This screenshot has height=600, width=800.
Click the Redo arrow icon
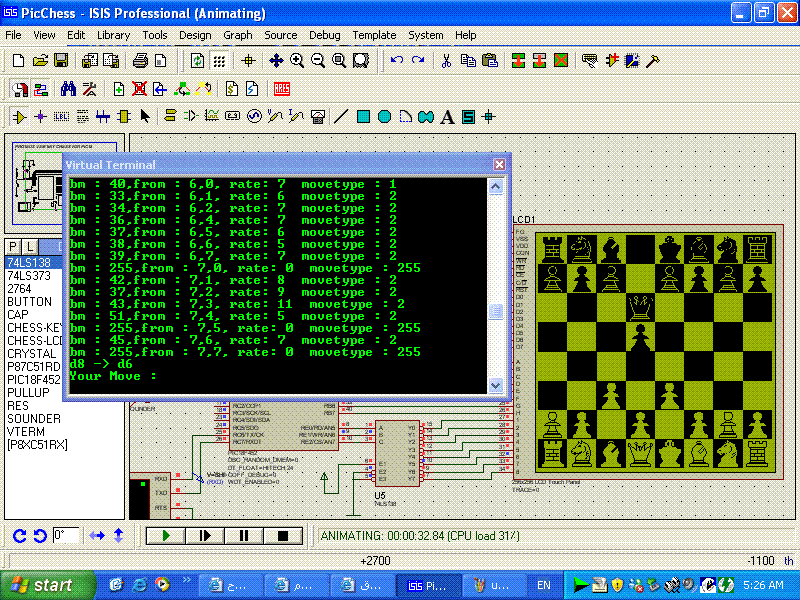coord(418,60)
